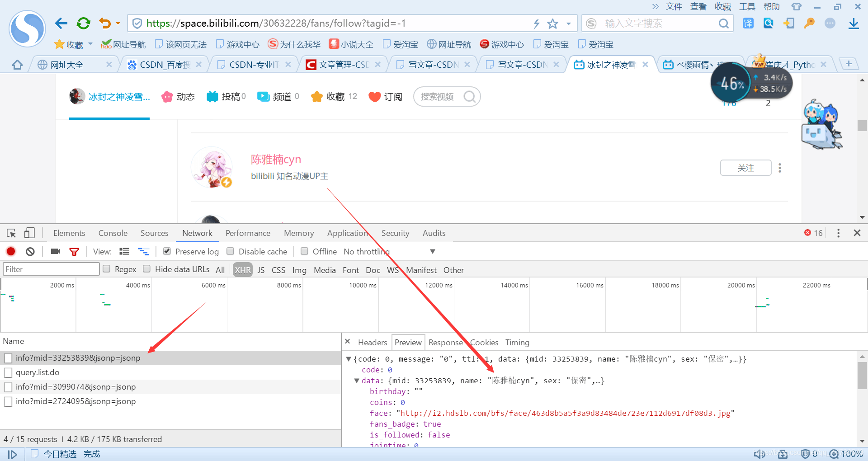Click the orange undo restore icon

click(105, 23)
